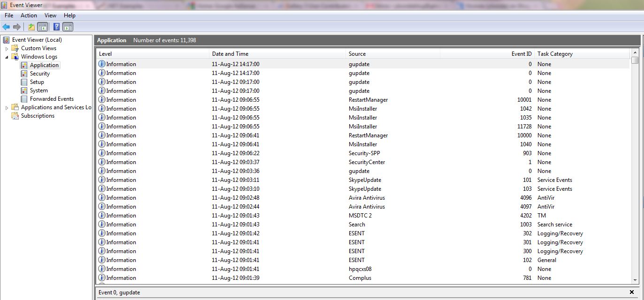The width and height of the screenshot is (644, 300).
Task: Click the Back arrow toolbar icon
Action: click(6, 27)
